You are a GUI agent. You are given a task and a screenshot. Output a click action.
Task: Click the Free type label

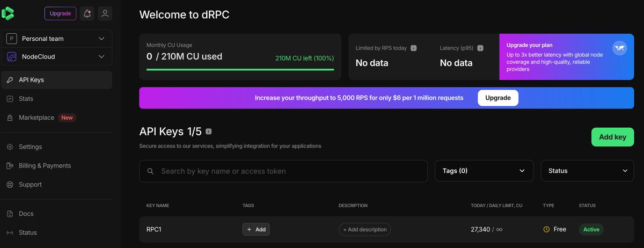[x=560, y=229]
